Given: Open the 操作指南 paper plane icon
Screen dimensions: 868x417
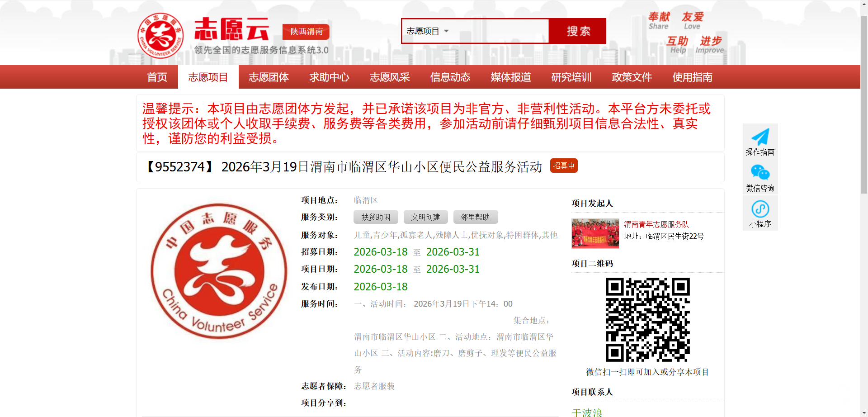Looking at the screenshot, I should pos(760,137).
